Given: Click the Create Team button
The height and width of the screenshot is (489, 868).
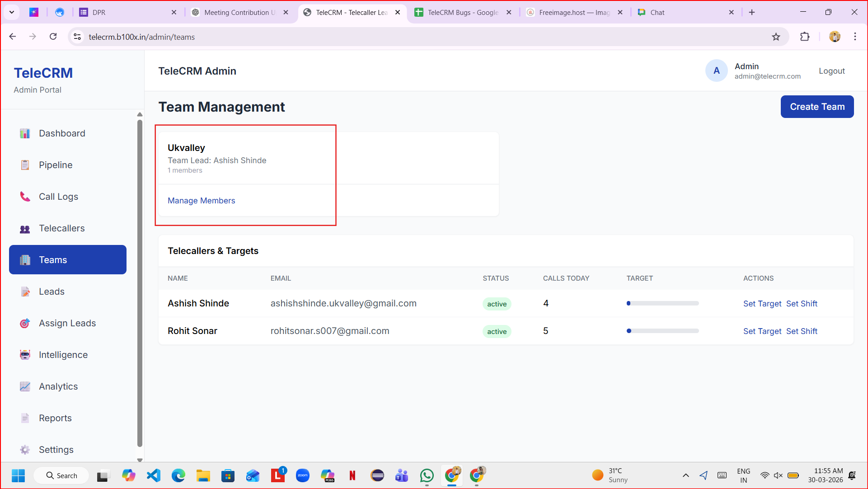Looking at the screenshot, I should 817,107.
